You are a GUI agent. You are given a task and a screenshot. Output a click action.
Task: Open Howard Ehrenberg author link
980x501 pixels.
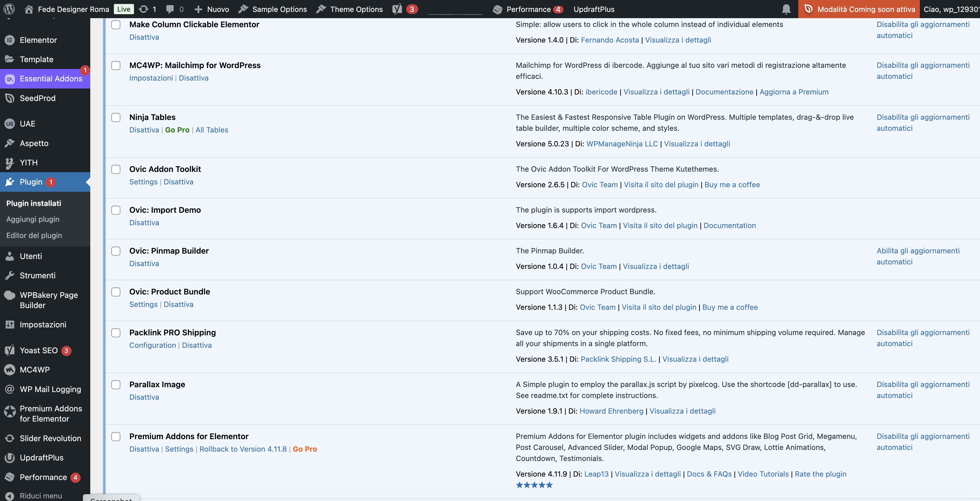611,411
